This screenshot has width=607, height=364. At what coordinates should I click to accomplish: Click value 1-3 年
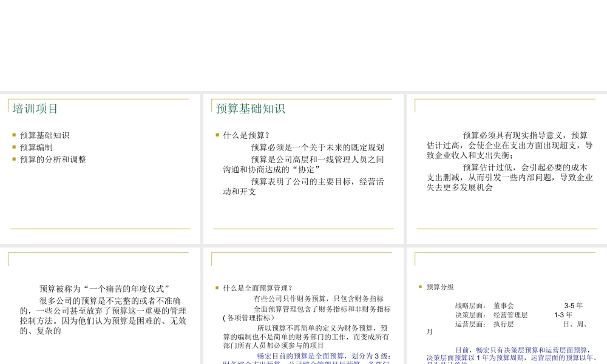click(x=563, y=315)
